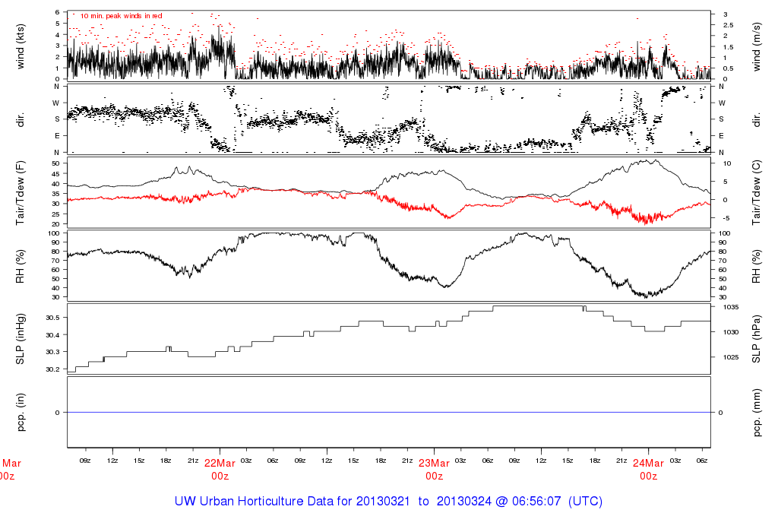Image resolution: width=778 pixels, height=532 pixels.
Task: Click the '30.2' pressure tick value
Action: point(52,369)
